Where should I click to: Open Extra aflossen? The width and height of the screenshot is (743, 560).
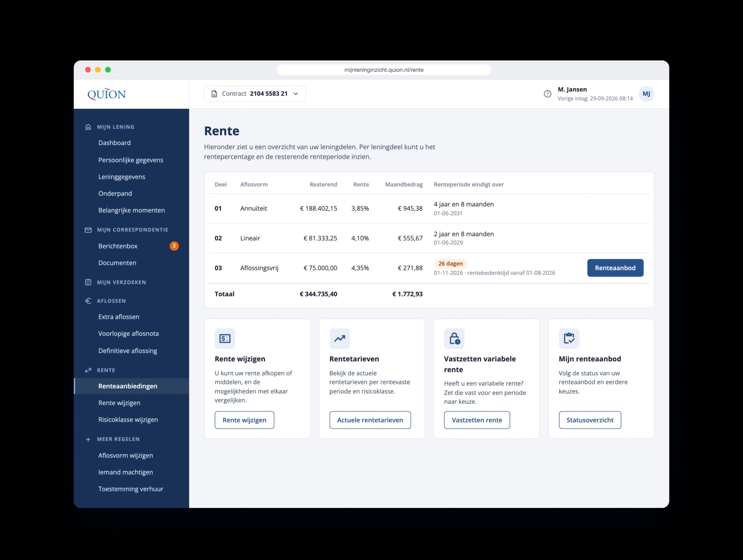(x=119, y=317)
